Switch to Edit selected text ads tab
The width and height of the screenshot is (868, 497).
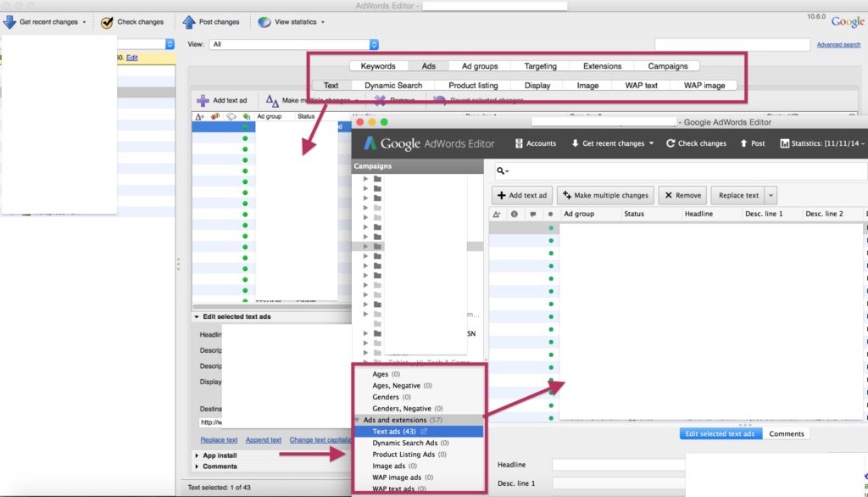(x=721, y=434)
